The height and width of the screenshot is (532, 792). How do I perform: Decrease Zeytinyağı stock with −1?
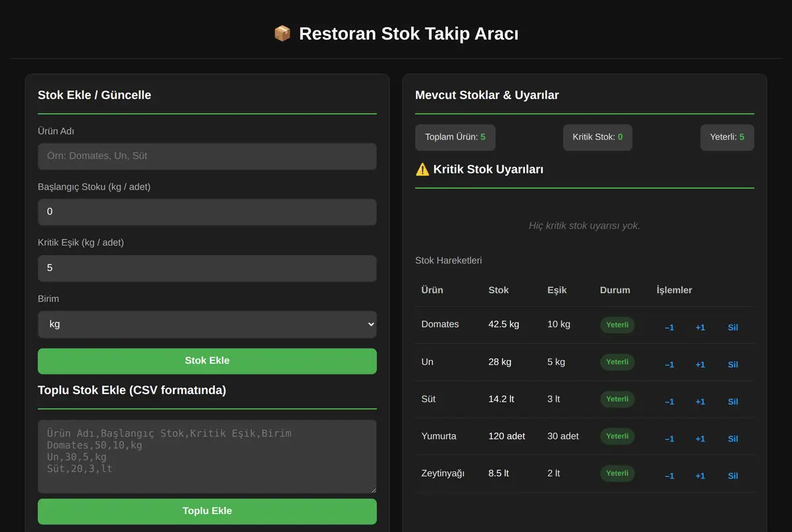669,476
